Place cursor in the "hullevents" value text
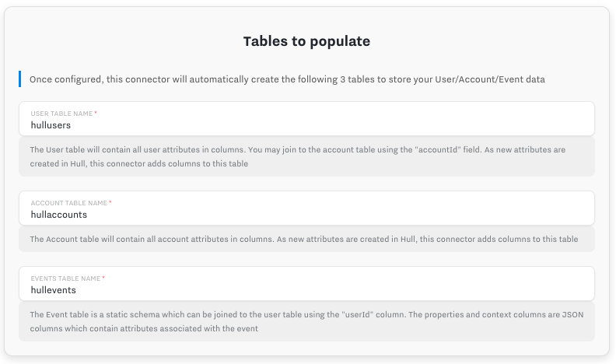Screen dimensions: 616x364 point(54,290)
